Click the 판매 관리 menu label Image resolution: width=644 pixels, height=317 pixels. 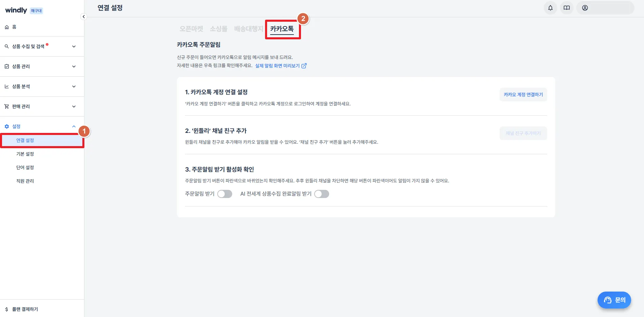[21, 106]
